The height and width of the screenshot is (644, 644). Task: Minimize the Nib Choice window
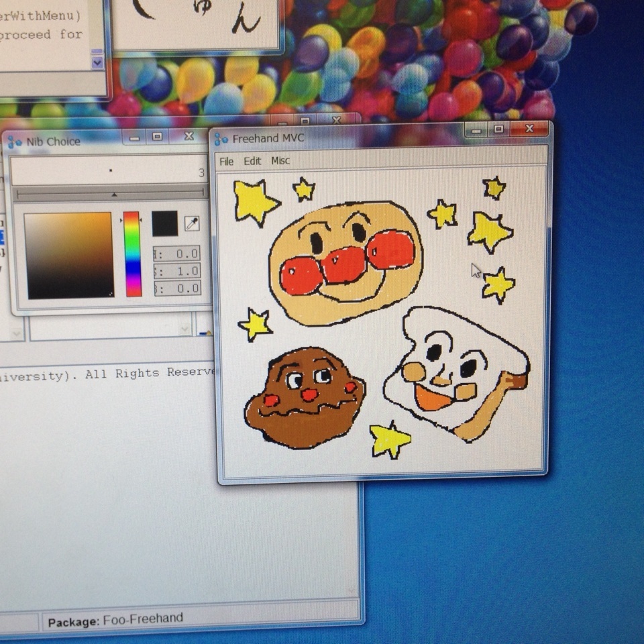click(x=134, y=138)
